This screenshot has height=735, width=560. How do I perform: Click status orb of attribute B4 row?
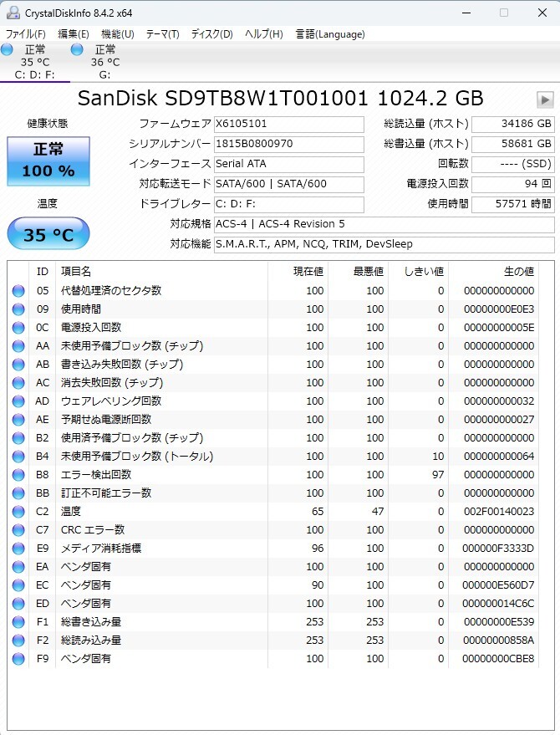(18, 457)
